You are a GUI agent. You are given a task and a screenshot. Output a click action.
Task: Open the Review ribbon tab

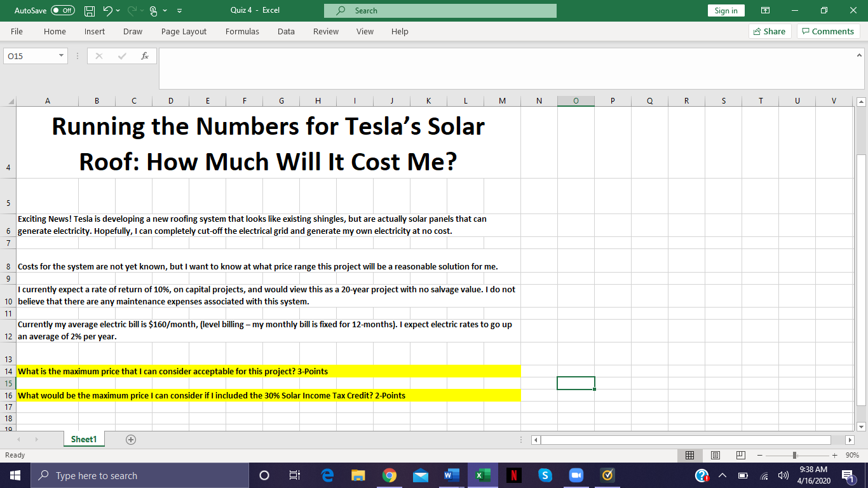tap(326, 31)
